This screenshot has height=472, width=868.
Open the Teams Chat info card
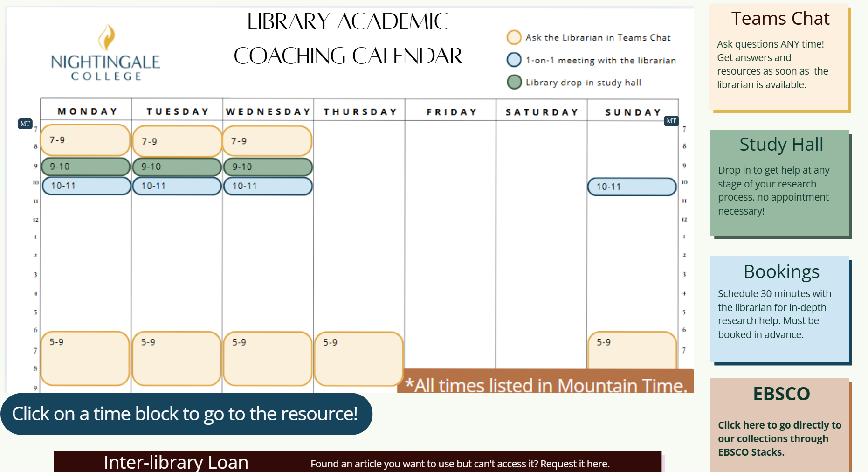click(779, 58)
